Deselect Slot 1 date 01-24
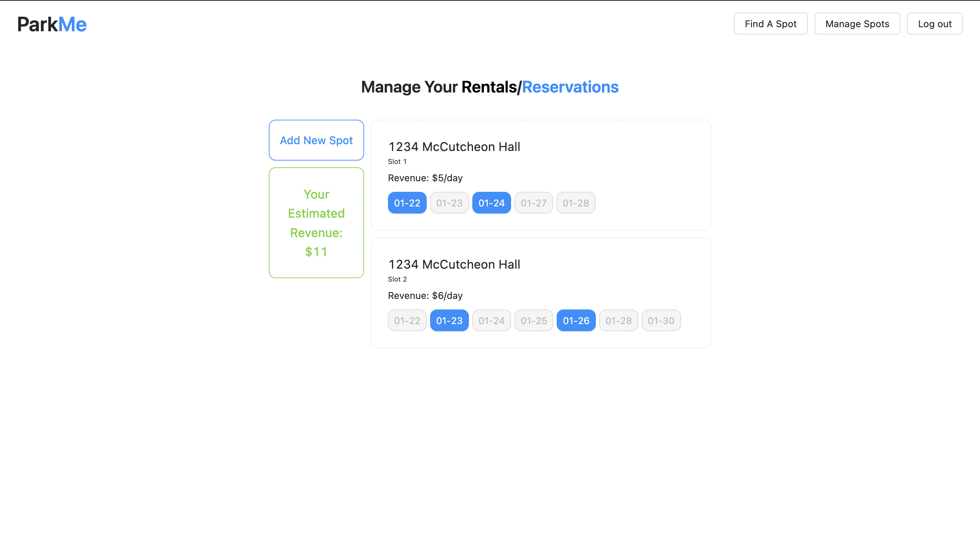Screen dimensions: 980x555 [491, 203]
